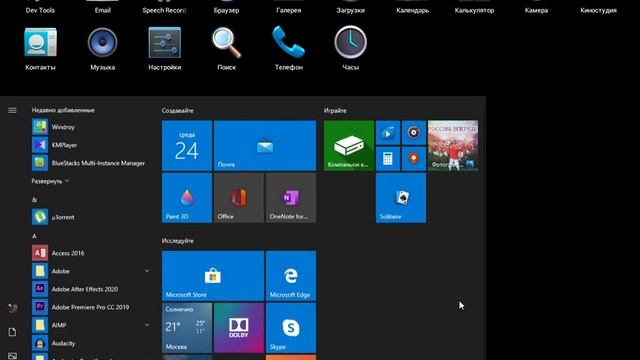Open the OneNote tile
The image size is (640, 360).
click(291, 198)
